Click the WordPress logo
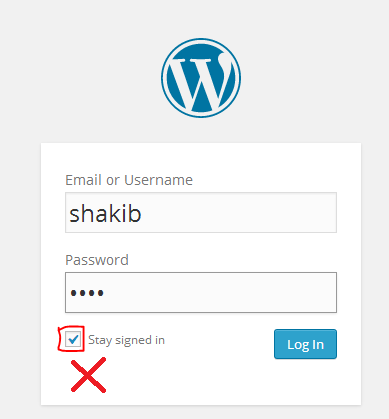 click(x=201, y=78)
